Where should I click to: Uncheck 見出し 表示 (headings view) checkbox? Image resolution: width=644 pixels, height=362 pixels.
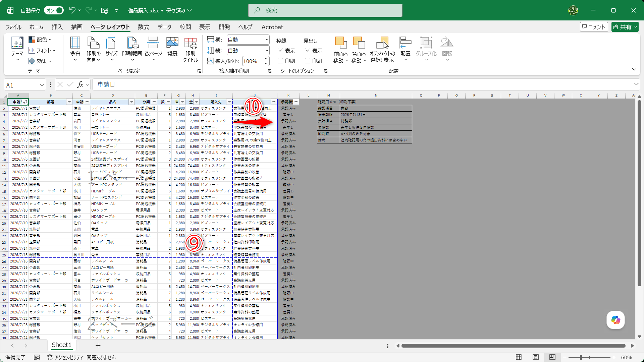click(x=307, y=51)
